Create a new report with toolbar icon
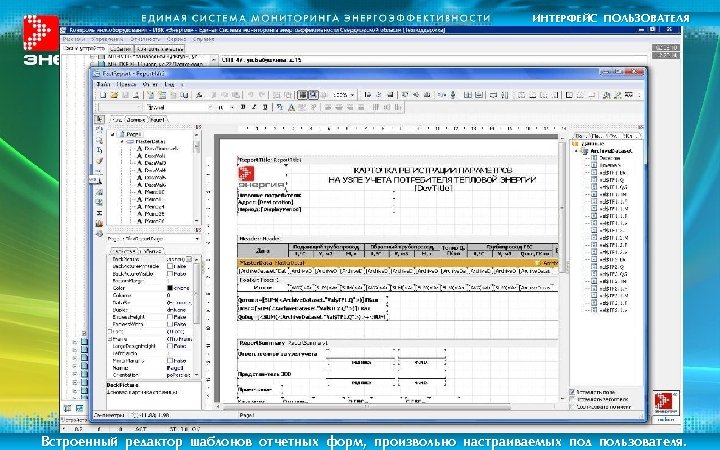This screenshot has width=720, height=450. point(103,95)
